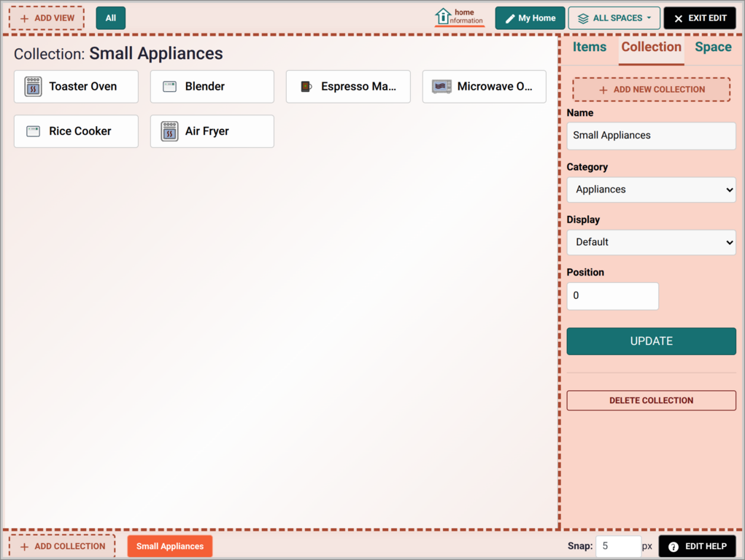Click the Exit Edit button label
The height and width of the screenshot is (560, 745).
708,18
